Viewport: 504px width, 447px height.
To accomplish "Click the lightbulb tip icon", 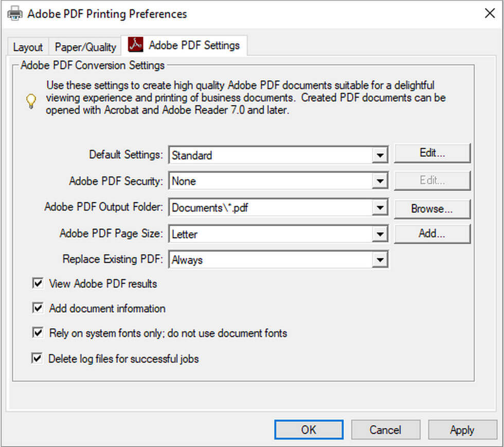I will [x=31, y=101].
